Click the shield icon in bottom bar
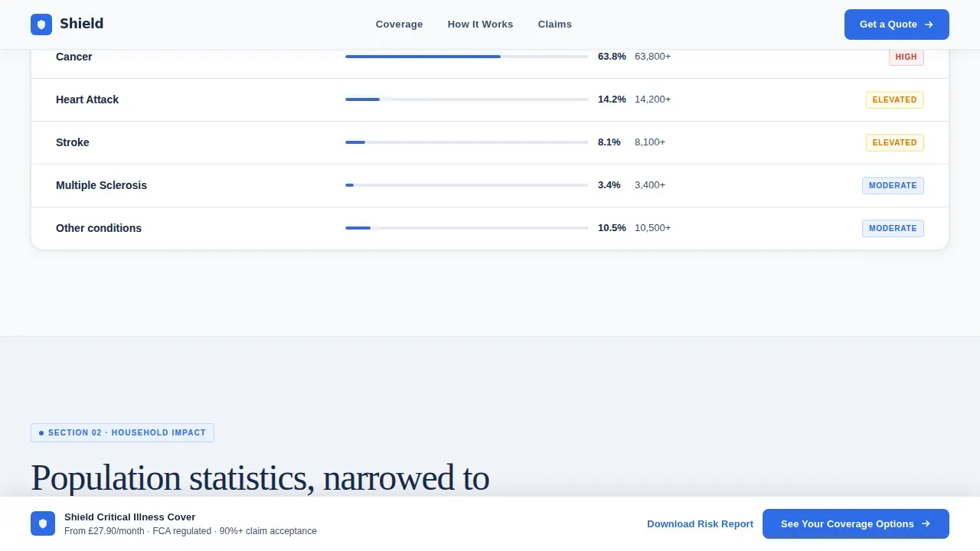This screenshot has height=551, width=980. pos(43,523)
